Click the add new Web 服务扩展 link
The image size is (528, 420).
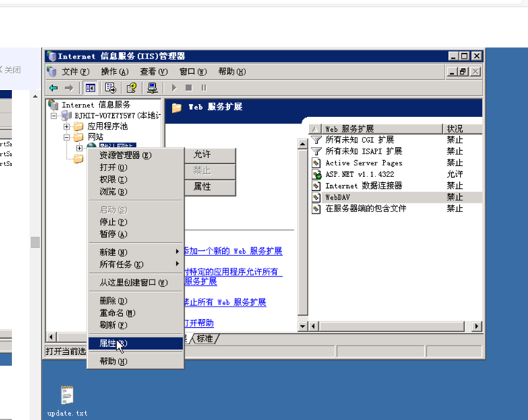[x=234, y=251]
